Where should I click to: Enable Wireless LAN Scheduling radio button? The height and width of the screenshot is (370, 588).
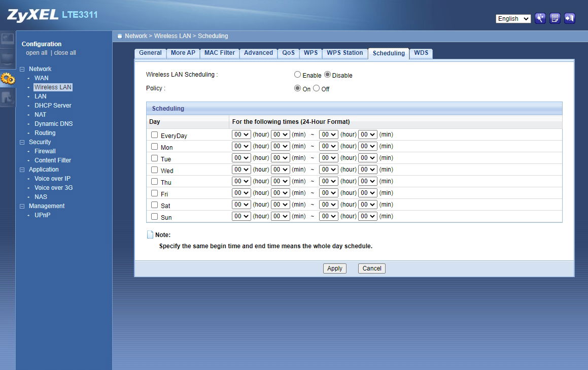tap(297, 75)
